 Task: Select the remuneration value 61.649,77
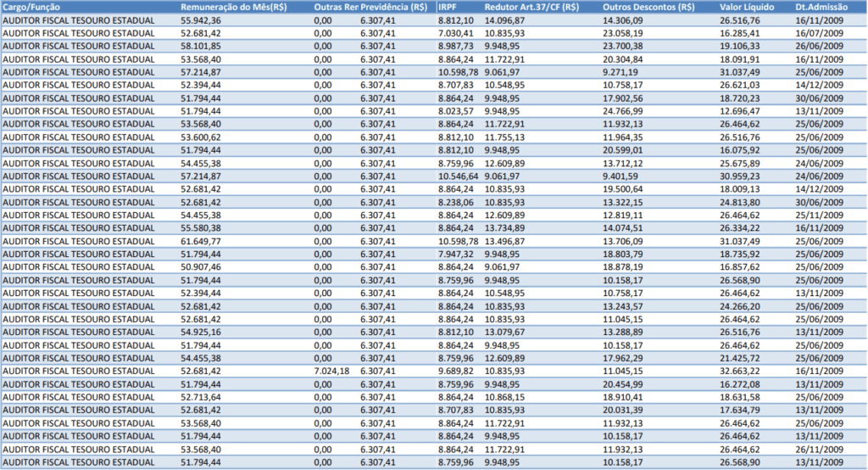pos(201,241)
